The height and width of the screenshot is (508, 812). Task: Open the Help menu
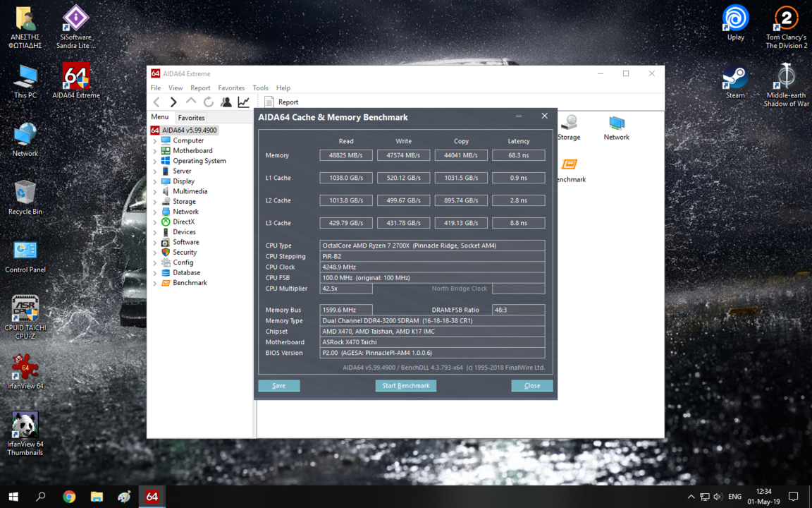point(283,88)
